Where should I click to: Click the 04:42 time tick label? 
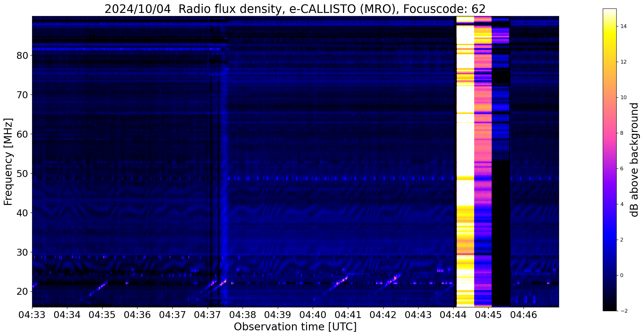[383, 314]
